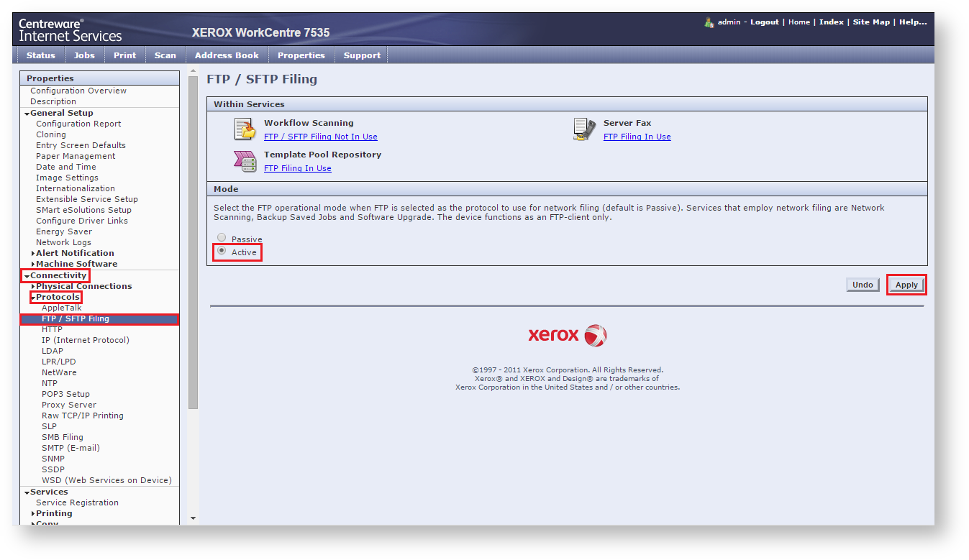The image size is (969, 560).
Task: Click the sidebar scroll down arrow
Action: (193, 518)
